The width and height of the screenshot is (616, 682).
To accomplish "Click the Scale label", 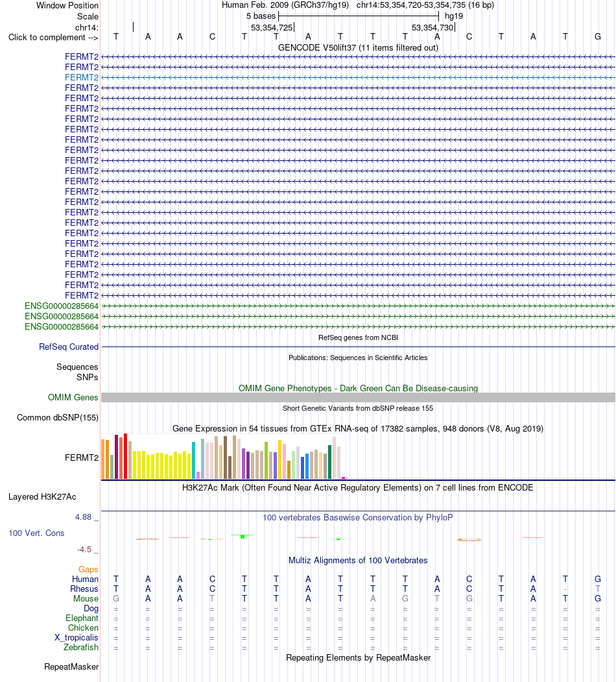I will click(x=88, y=16).
